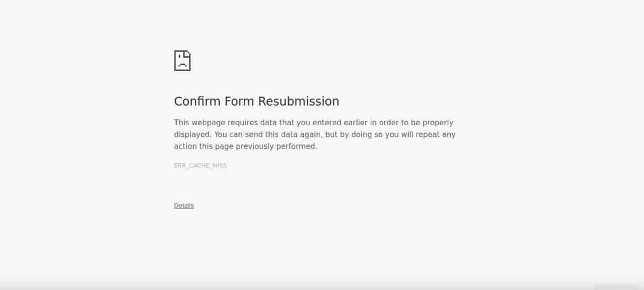Open the Details link

point(184,205)
